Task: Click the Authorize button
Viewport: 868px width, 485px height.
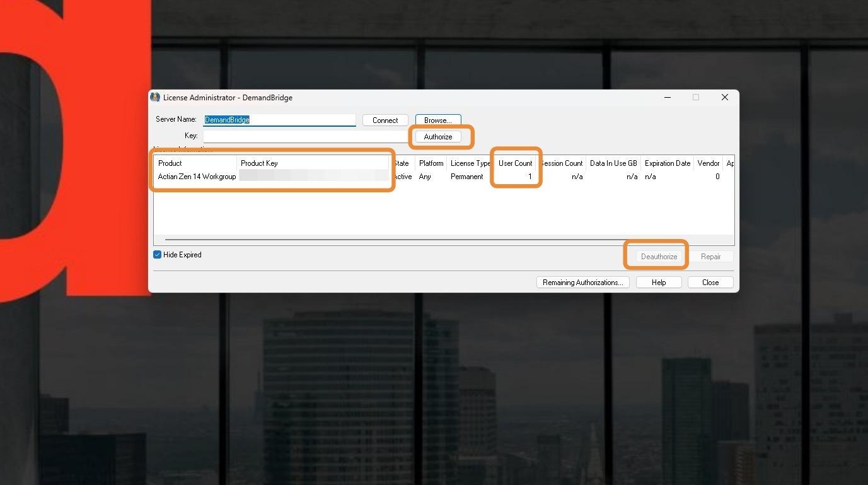Action: pos(438,137)
